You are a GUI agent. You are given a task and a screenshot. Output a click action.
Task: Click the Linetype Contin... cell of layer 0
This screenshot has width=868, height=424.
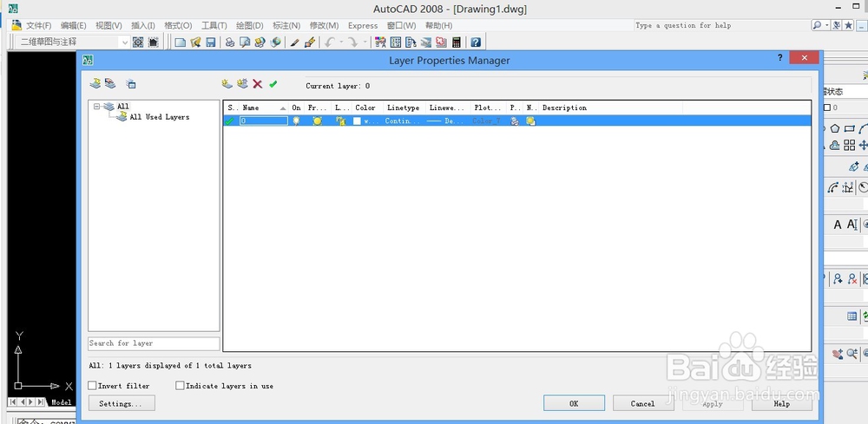[x=403, y=121]
